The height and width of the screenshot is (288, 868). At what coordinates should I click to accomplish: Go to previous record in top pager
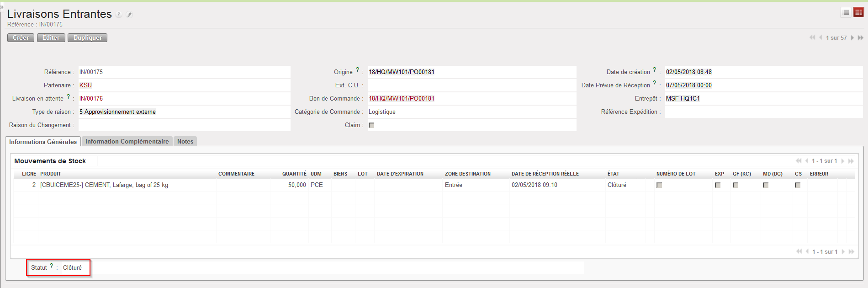point(820,37)
